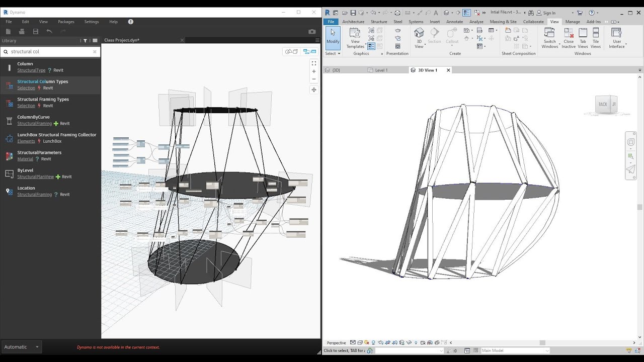Screen dimensions: 644x362
Task: Open View Templates dropdown
Action: tap(355, 38)
